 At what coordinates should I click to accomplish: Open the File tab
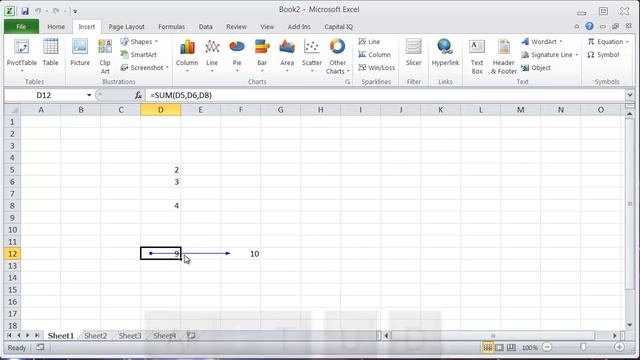point(21,27)
